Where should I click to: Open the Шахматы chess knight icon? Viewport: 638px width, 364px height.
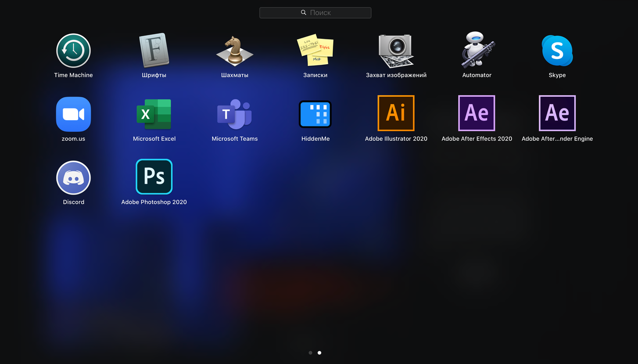pyautogui.click(x=234, y=50)
